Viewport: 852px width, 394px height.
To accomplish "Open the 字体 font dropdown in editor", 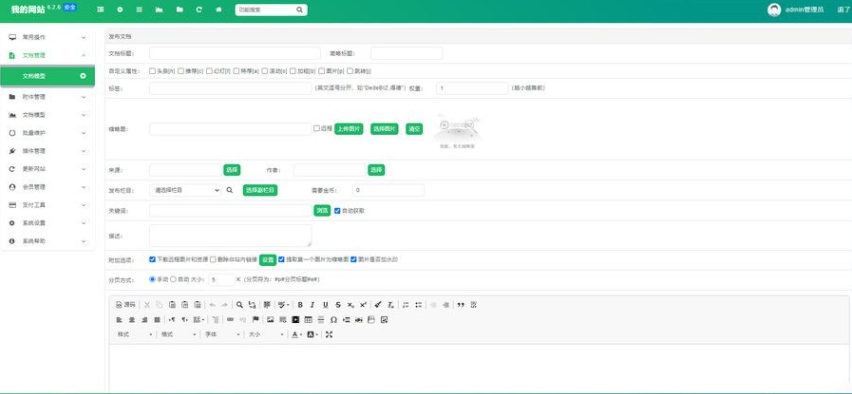I will [222, 334].
